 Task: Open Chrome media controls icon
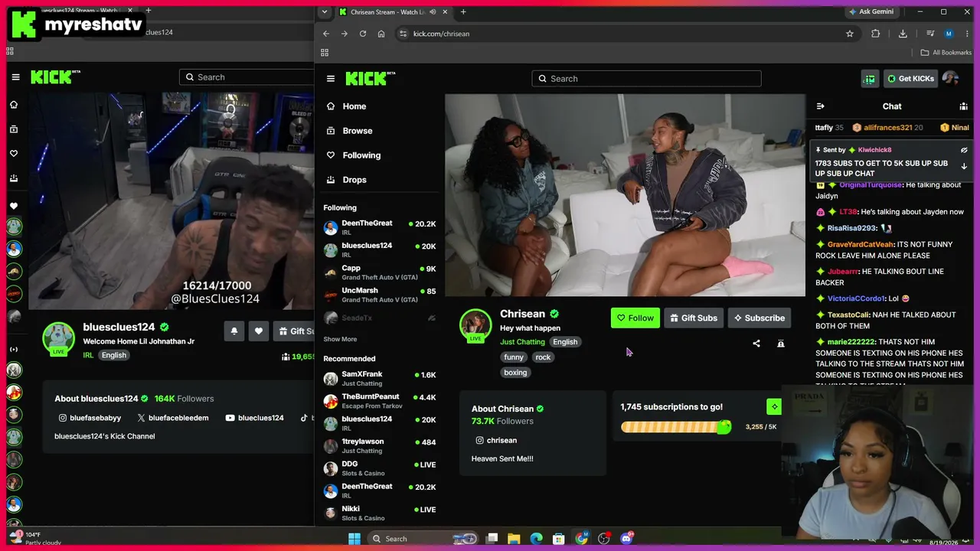point(930,34)
